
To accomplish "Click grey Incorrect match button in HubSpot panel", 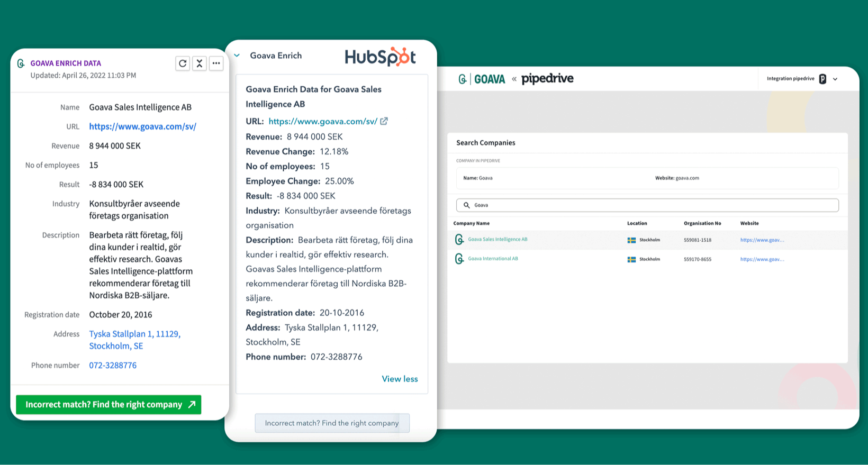I will point(332,423).
